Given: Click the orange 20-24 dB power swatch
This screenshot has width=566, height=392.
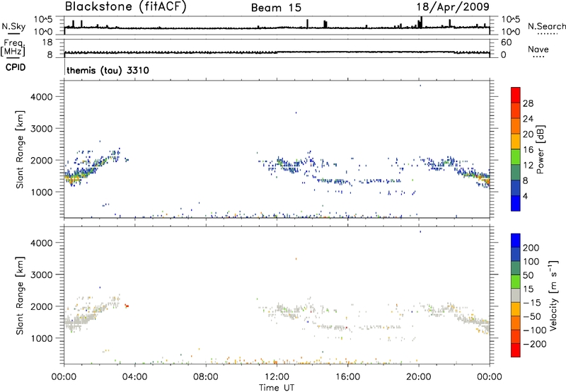Looking at the screenshot, I should 516,126.
